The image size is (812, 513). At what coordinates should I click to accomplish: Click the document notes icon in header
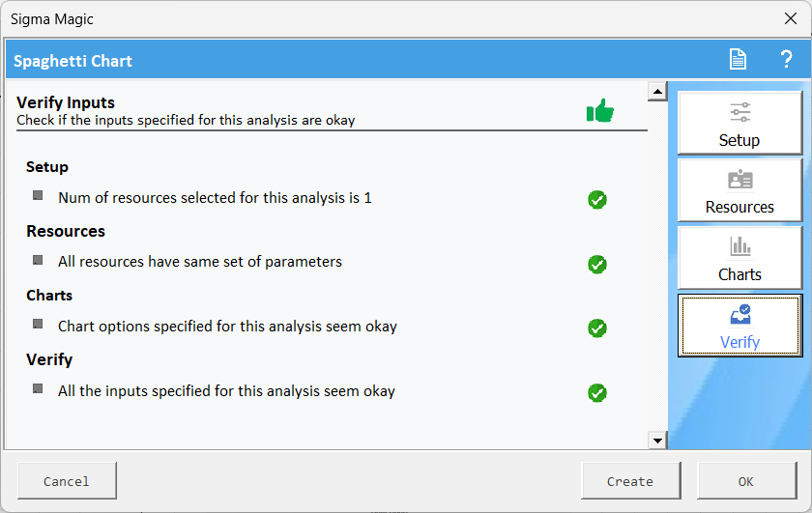(x=738, y=60)
